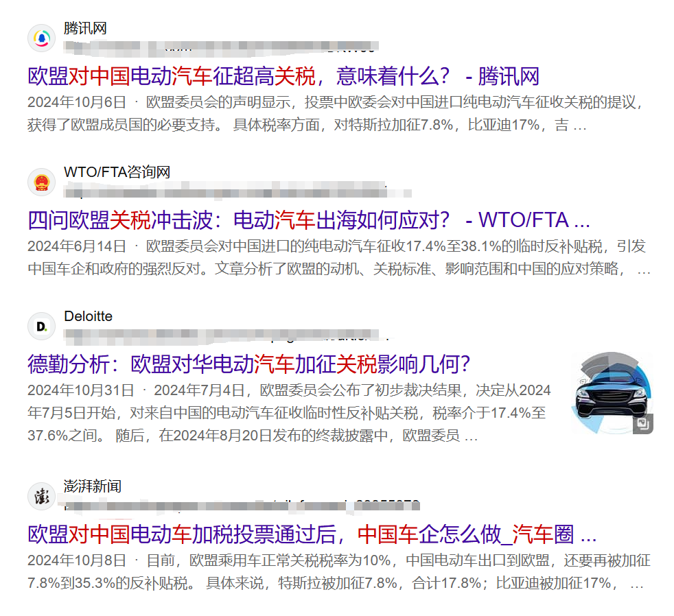The image size is (674, 616).
Task: Click the visual search icon on car image
Action: click(x=642, y=424)
